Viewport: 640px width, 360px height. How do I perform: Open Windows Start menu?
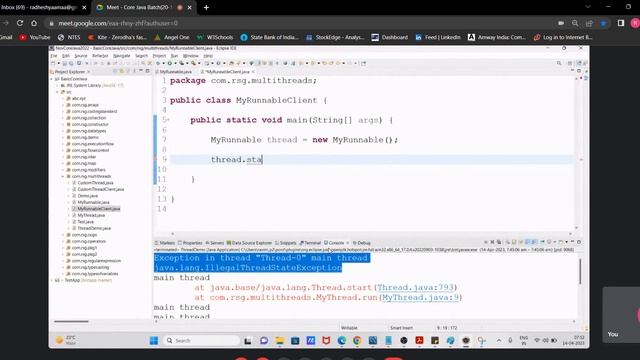(x=154, y=340)
